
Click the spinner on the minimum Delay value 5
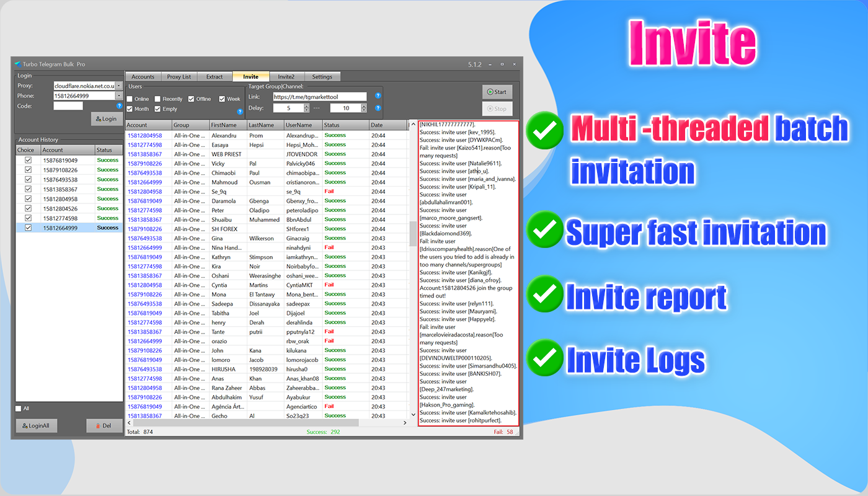pos(306,108)
